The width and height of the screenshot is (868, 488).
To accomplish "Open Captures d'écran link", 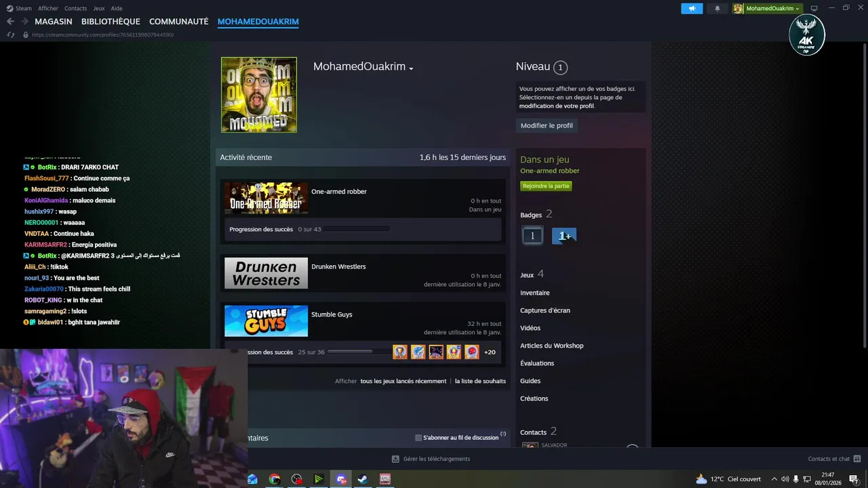I will [545, 310].
